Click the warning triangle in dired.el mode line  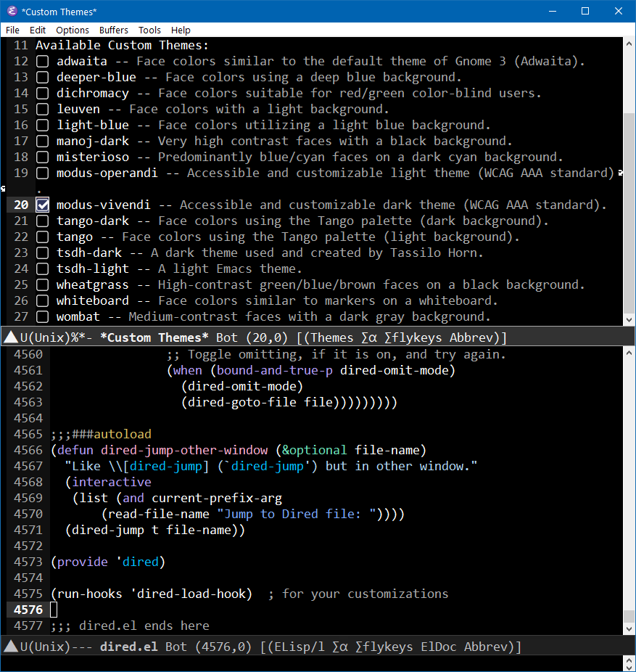[11, 646]
